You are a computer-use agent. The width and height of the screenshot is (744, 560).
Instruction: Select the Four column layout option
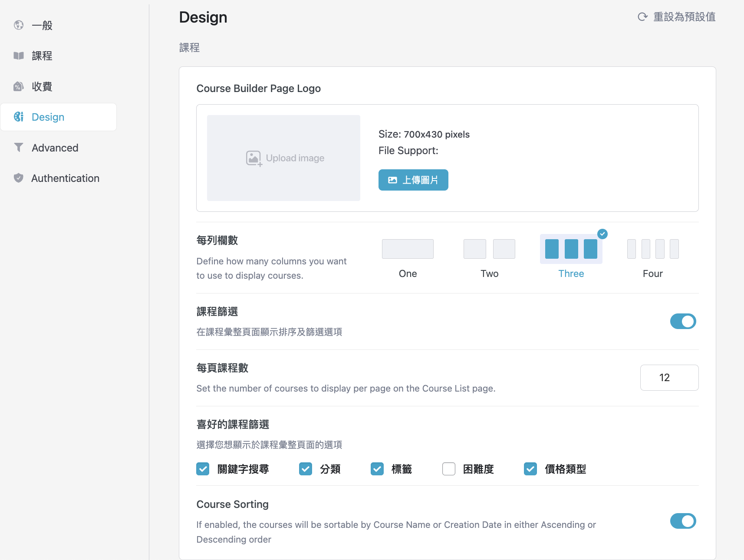point(652,249)
